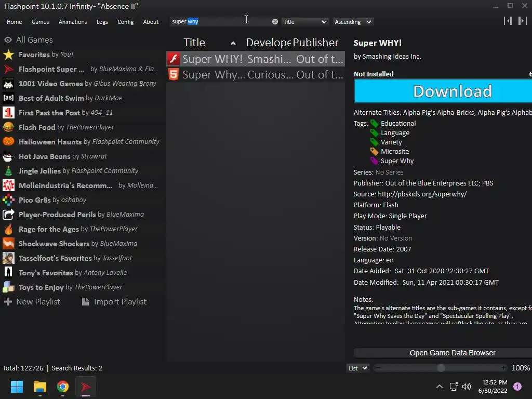532x399 pixels.
Task: Open Google Chrome from the taskbar
Action: click(x=63, y=387)
